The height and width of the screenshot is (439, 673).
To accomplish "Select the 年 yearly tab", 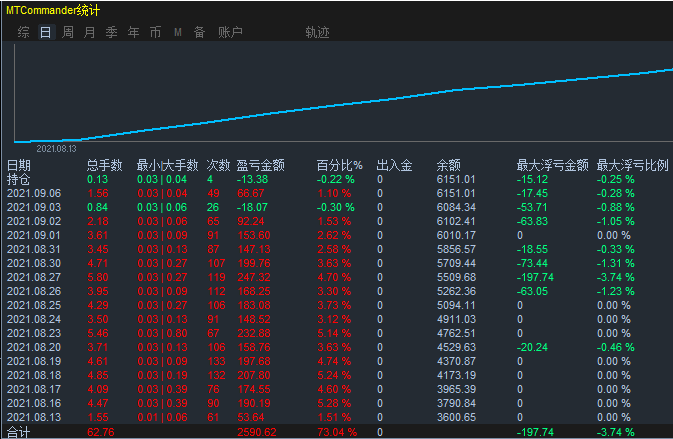I will click(x=133, y=32).
